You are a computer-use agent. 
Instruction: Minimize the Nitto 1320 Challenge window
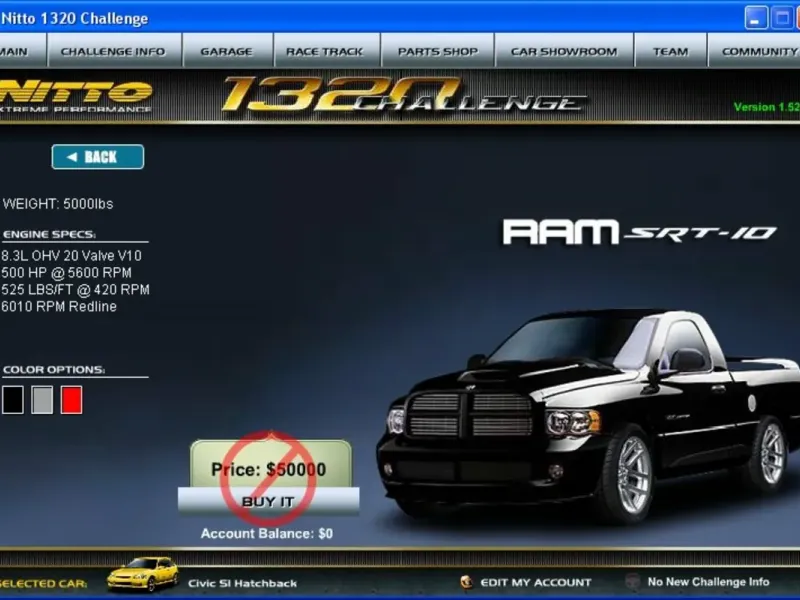756,18
